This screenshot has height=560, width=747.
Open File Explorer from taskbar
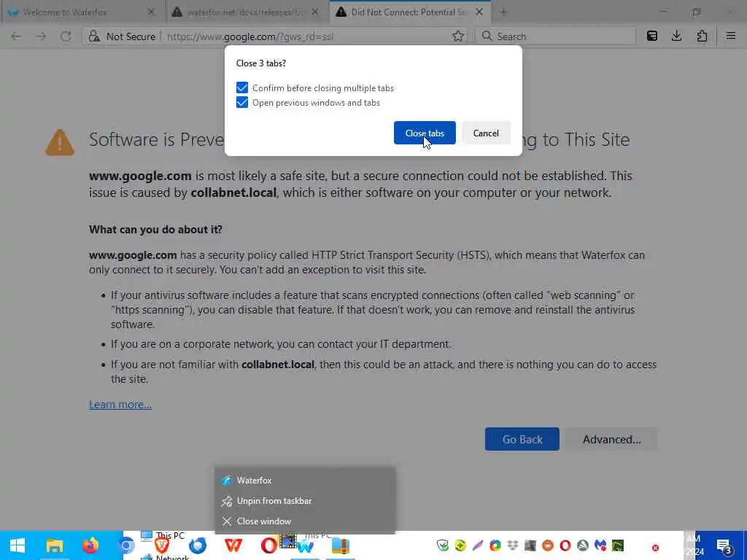[54, 545]
